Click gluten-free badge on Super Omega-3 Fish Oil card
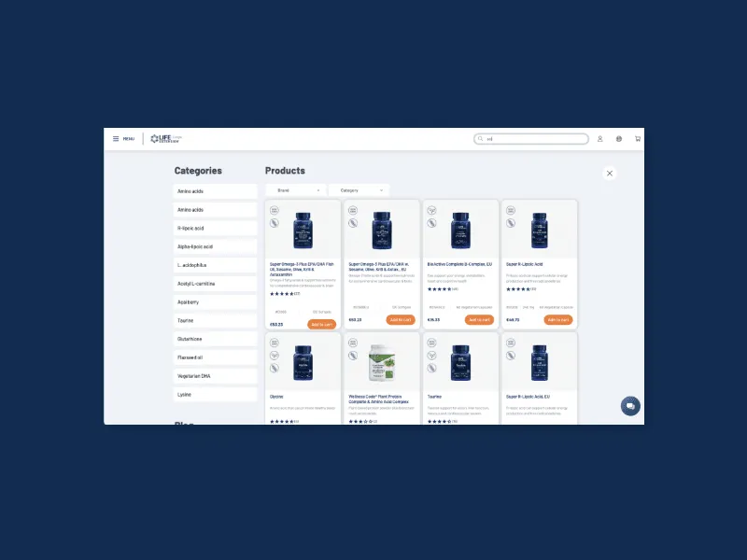747x560 pixels. click(275, 223)
